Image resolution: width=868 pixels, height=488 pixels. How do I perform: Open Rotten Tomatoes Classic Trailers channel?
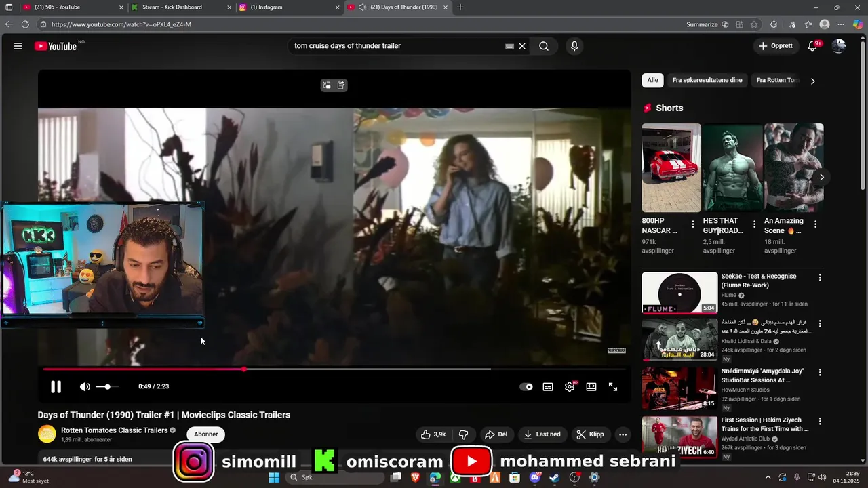(114, 430)
